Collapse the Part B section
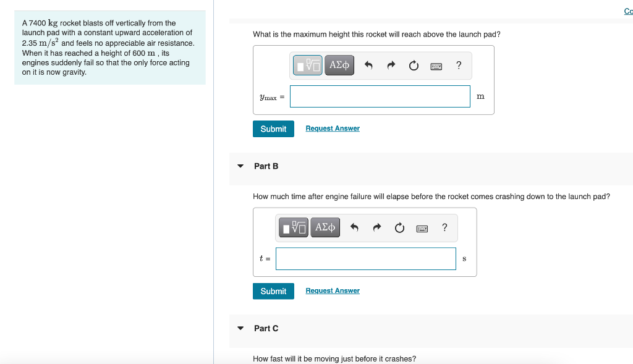Screen dimensions: 633x364 click(x=240, y=166)
